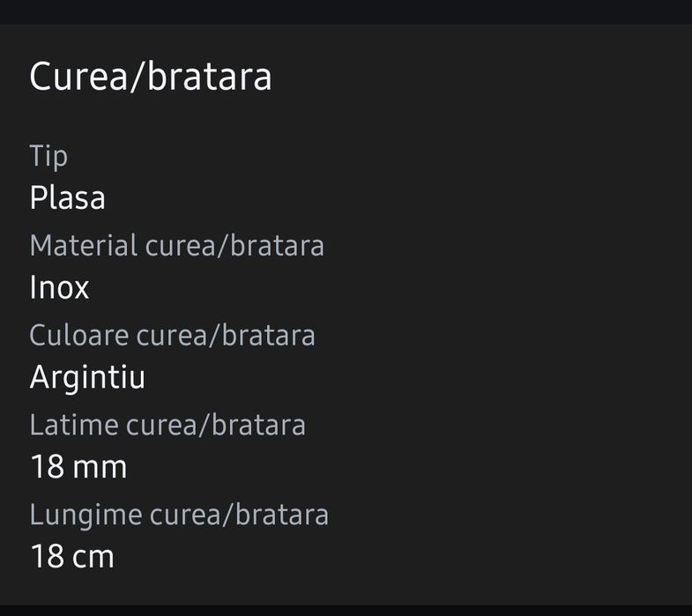This screenshot has height=616, width=692.
Task: Click the Tip label
Action: [48, 156]
